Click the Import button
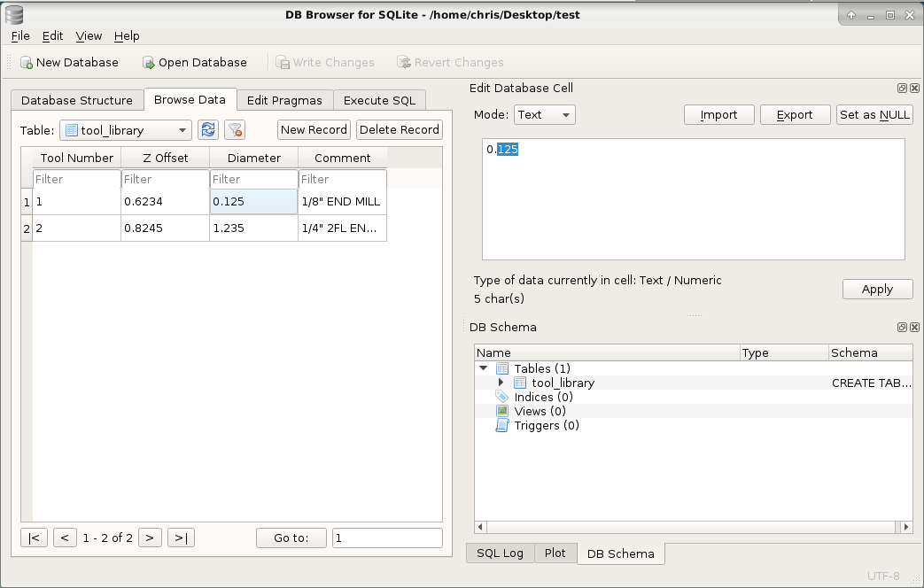This screenshot has height=588, width=924. [719, 115]
